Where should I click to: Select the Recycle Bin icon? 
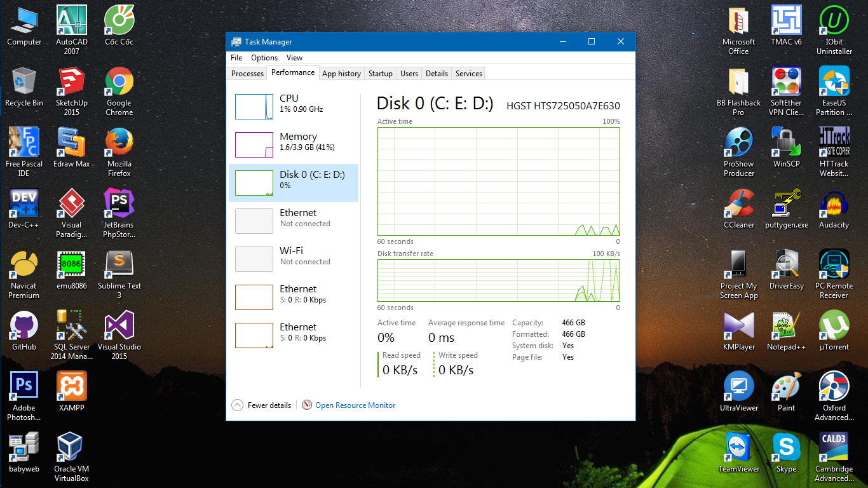24,86
